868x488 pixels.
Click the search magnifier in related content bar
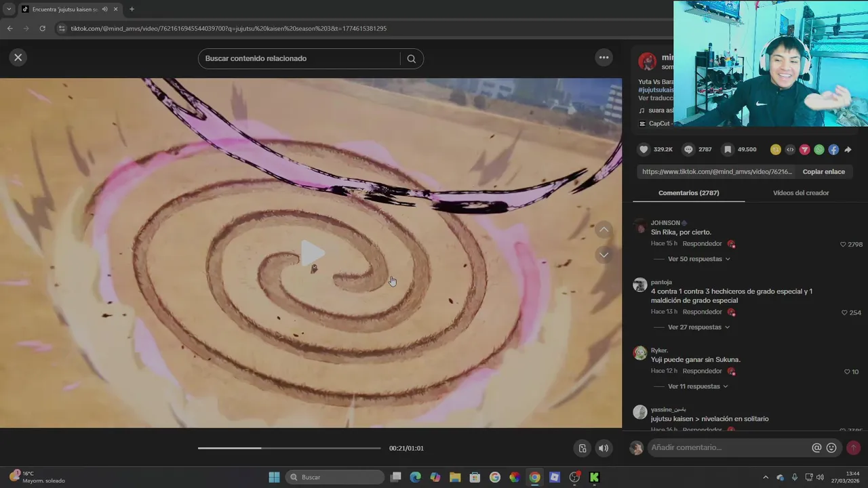(411, 58)
